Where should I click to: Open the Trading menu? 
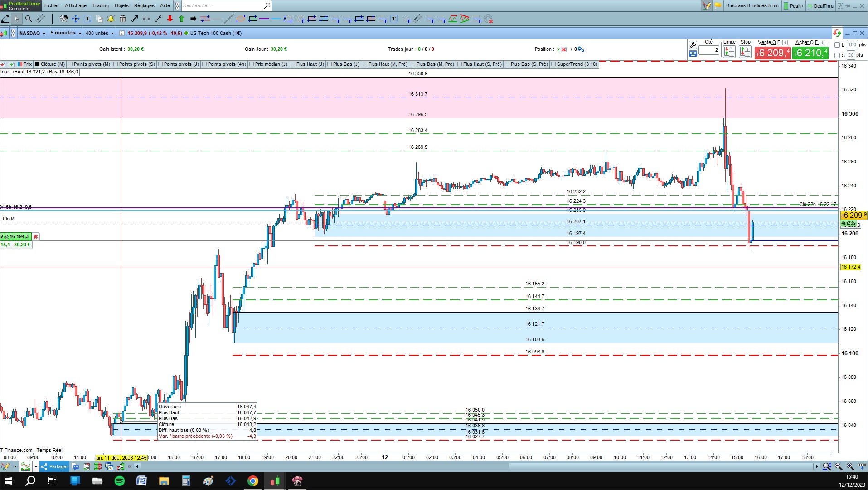click(101, 5)
